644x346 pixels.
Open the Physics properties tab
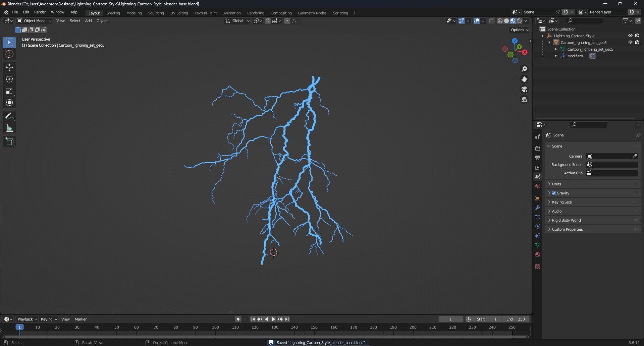[538, 226]
